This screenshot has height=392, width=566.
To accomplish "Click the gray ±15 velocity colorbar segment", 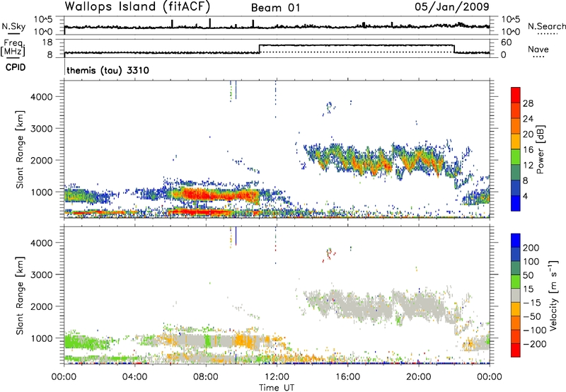I will (x=516, y=296).
